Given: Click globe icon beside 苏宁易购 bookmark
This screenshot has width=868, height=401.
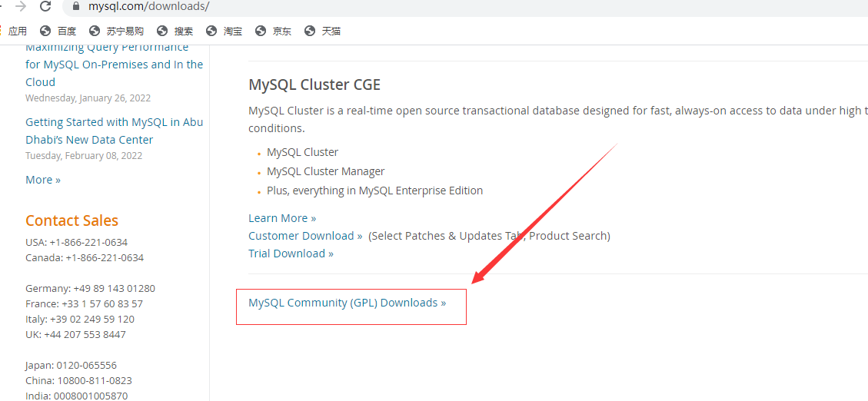Looking at the screenshot, I should click(94, 31).
